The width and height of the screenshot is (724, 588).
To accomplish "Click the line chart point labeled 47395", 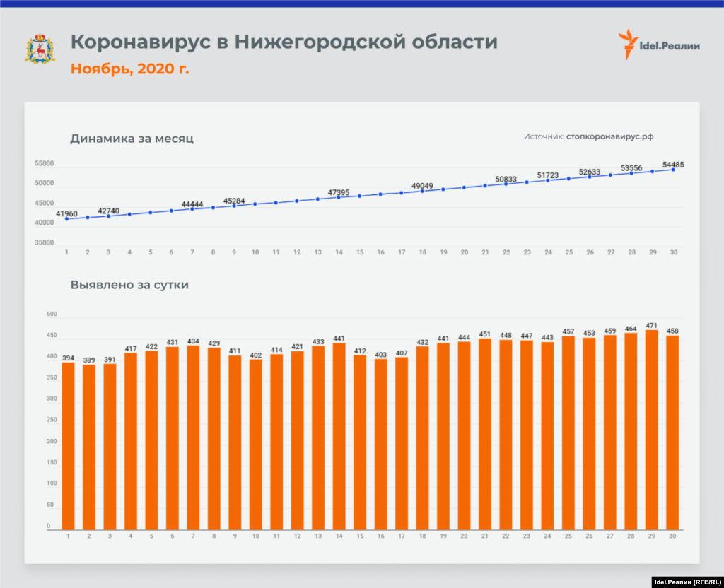I will (339, 197).
